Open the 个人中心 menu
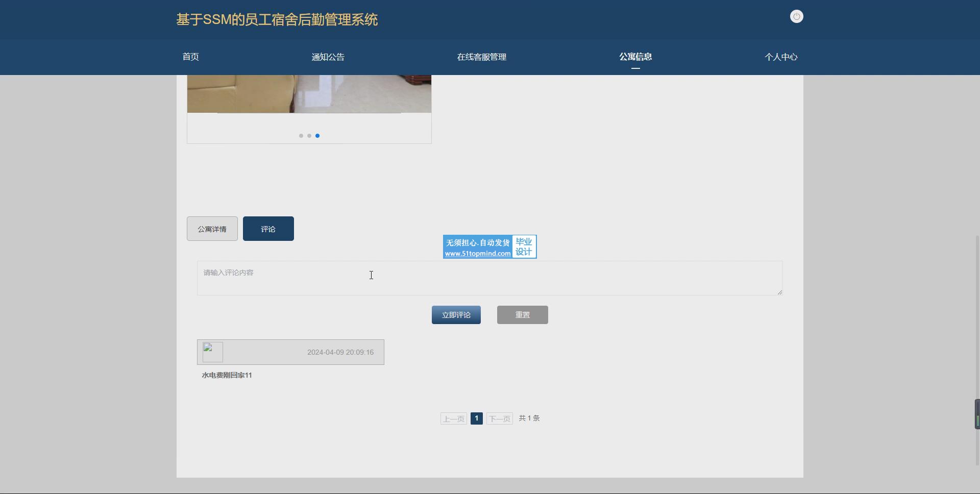Image resolution: width=980 pixels, height=494 pixels. 781,57
